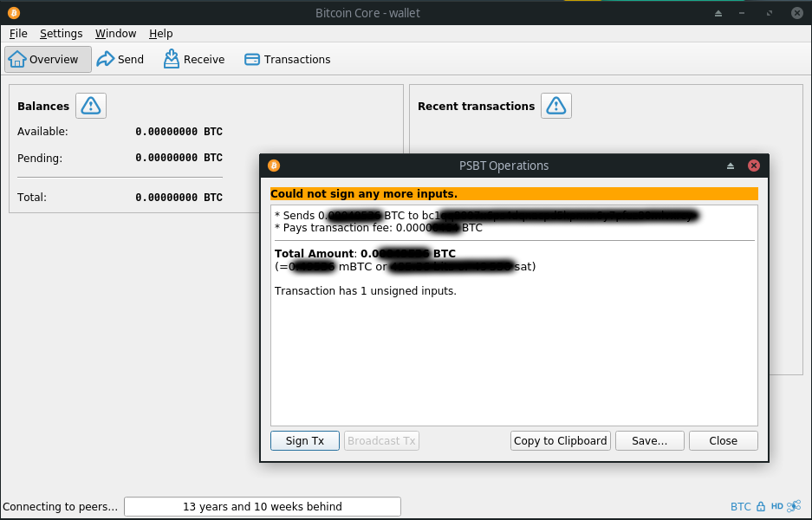Click the Close button in PSBT Operations

point(724,441)
